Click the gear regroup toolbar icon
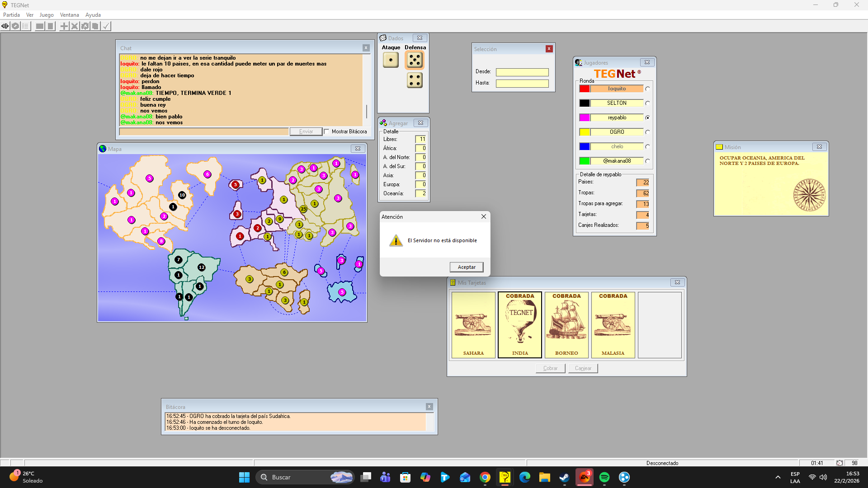This screenshot has height=488, width=868. 85,26
